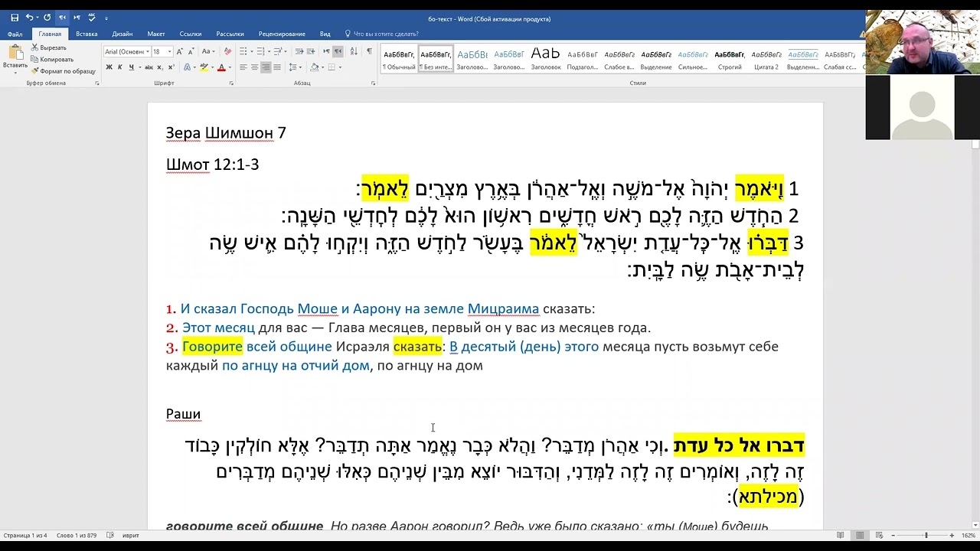
Task: Expand the Абзац dialog launcher
Action: point(373,83)
